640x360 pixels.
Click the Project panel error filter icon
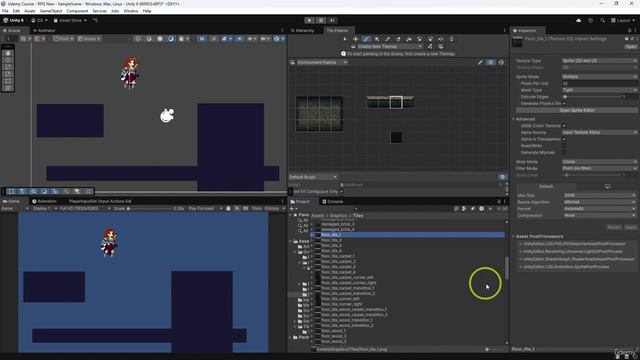482,209
